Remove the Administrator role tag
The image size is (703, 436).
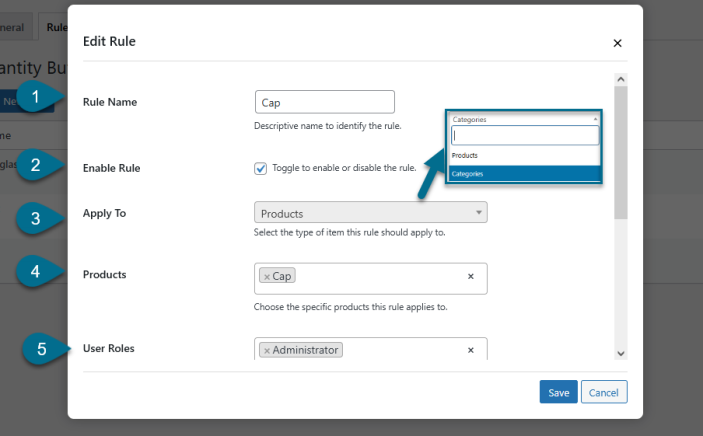(x=266, y=350)
